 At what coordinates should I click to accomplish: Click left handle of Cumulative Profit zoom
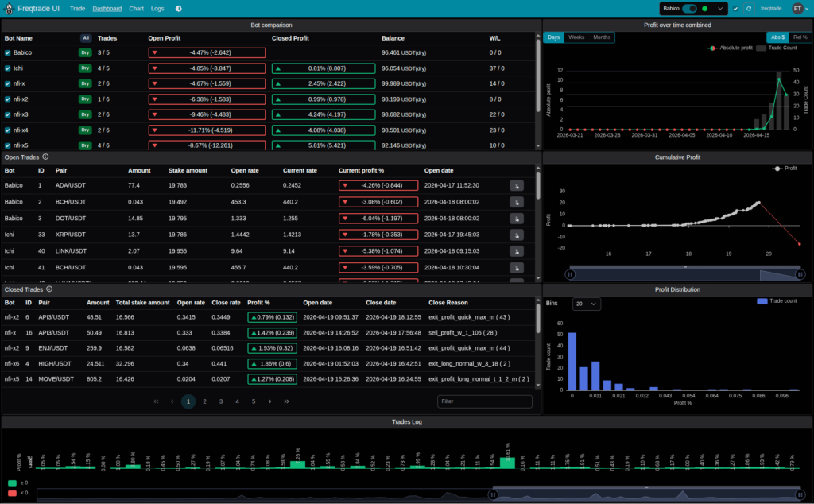(570, 274)
